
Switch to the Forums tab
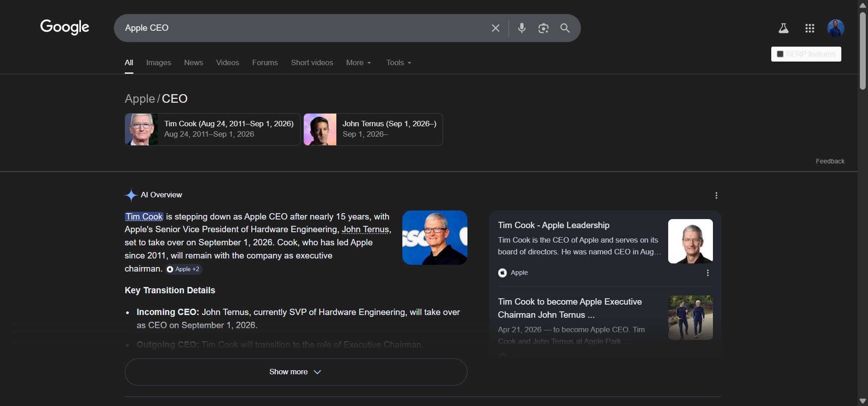pyautogui.click(x=265, y=63)
